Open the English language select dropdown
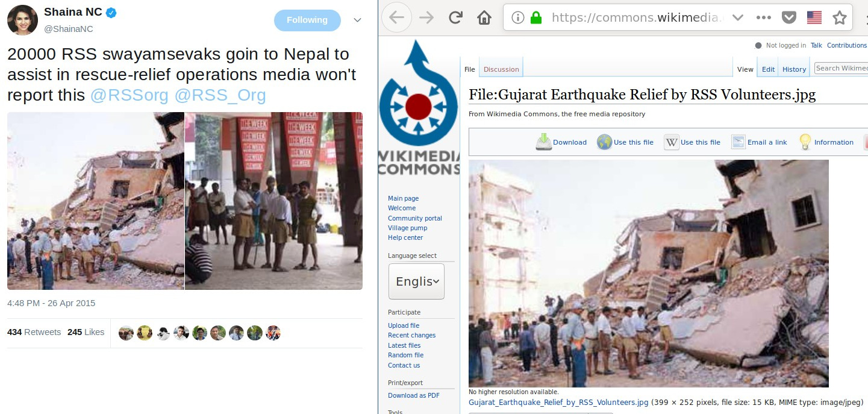This screenshot has width=868, height=414. pyautogui.click(x=416, y=281)
